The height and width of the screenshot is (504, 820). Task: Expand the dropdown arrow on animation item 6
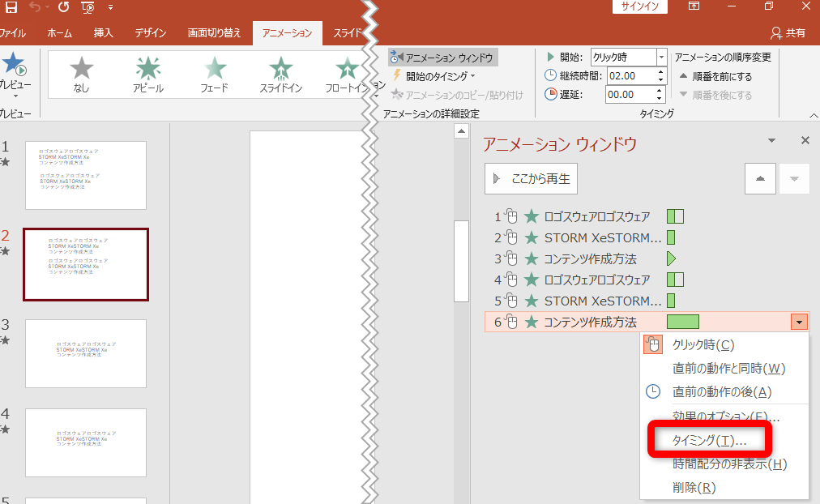click(x=800, y=322)
